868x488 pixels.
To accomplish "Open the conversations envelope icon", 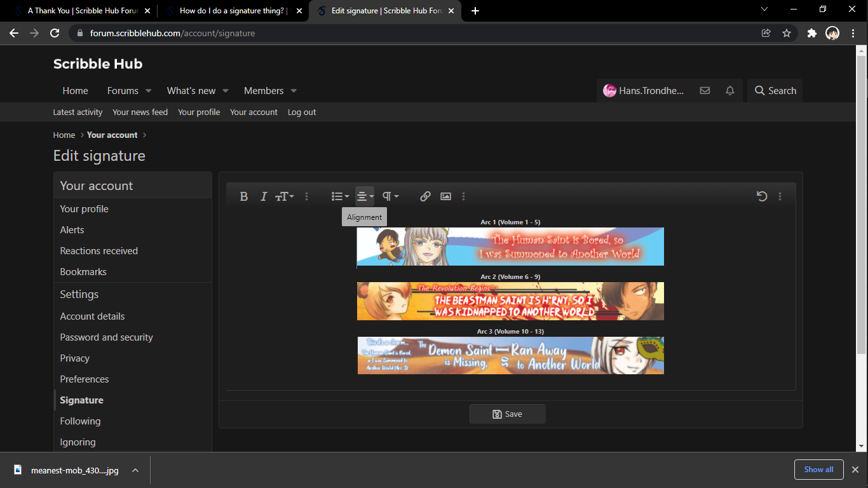I will coord(705,91).
